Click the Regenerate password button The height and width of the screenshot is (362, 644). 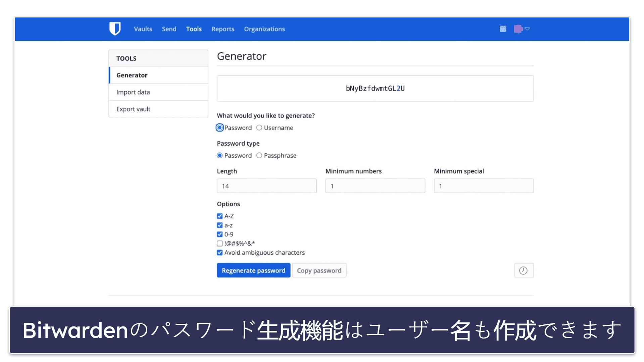254,270
